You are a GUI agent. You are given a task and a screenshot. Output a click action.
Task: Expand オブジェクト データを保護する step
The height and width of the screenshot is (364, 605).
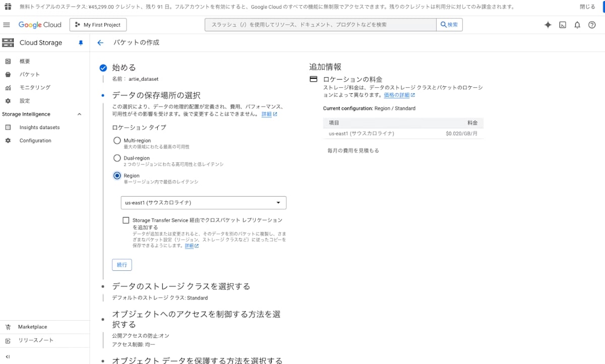point(197,360)
